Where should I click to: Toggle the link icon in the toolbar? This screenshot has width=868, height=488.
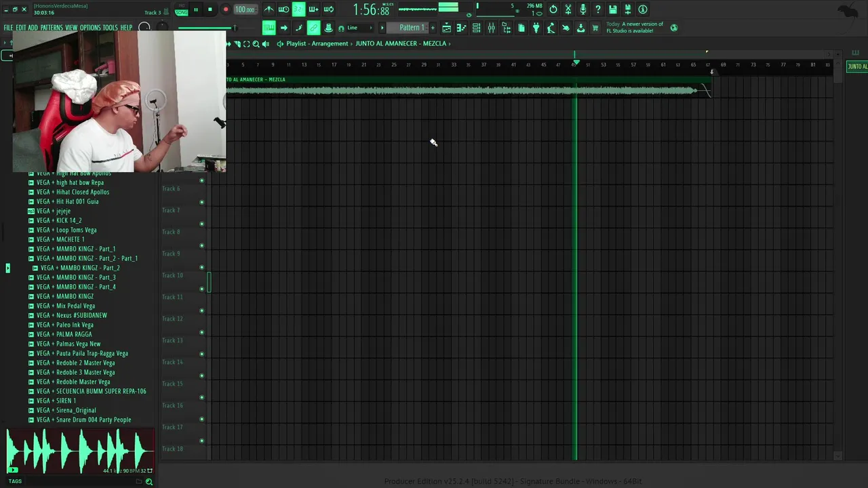[313, 28]
